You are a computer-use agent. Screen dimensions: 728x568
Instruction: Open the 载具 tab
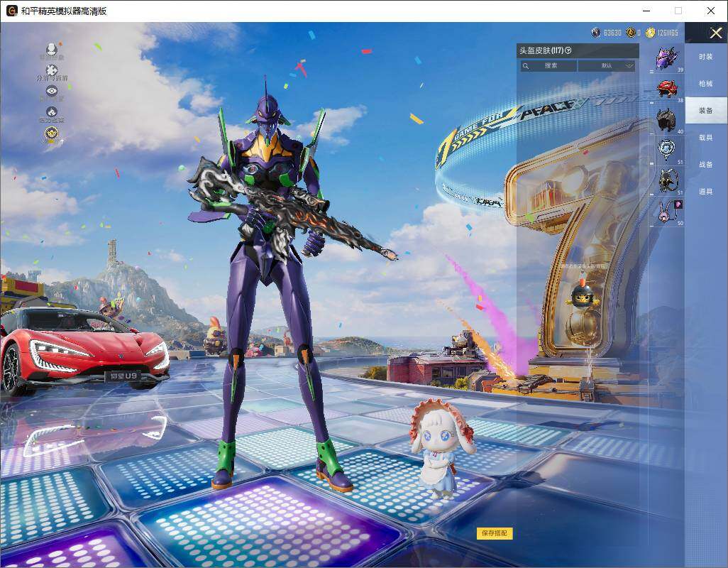[705, 138]
